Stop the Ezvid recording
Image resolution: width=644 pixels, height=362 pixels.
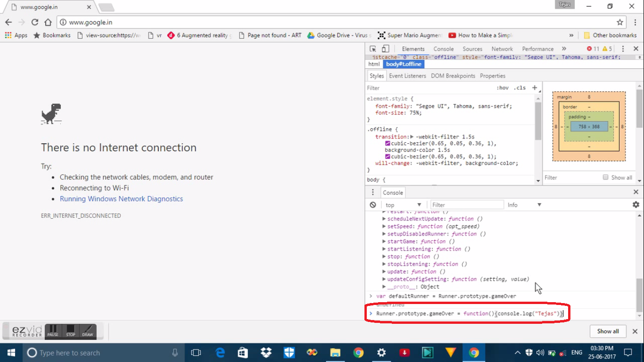(71, 331)
